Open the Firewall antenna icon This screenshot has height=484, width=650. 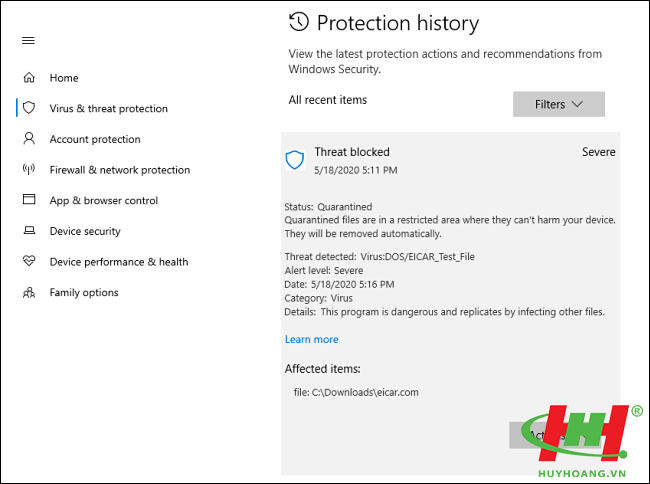[29, 169]
